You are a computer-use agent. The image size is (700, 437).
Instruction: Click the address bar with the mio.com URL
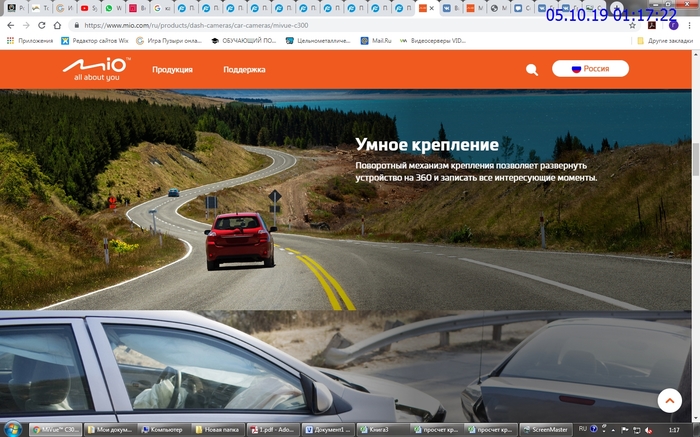tap(300, 25)
